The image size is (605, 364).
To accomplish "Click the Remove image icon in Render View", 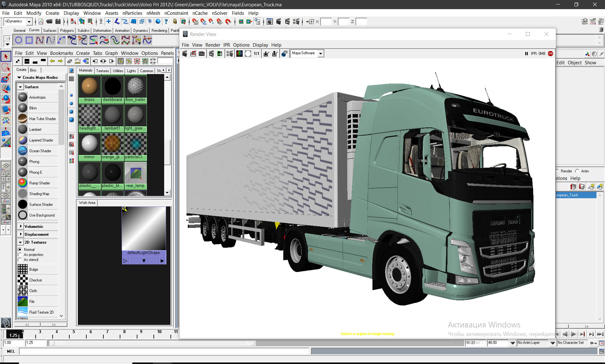I will point(275,54).
